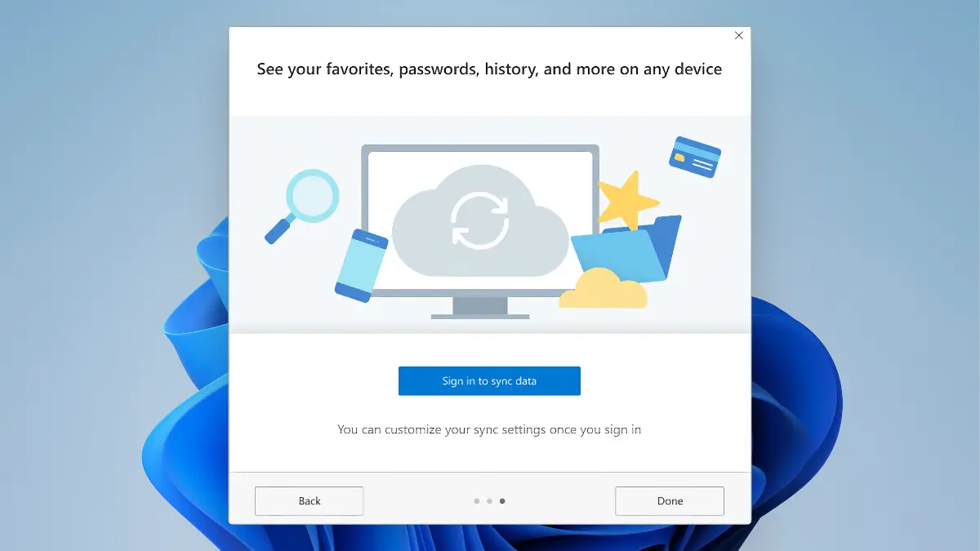Click the small yellow cloud icon

pyautogui.click(x=603, y=288)
